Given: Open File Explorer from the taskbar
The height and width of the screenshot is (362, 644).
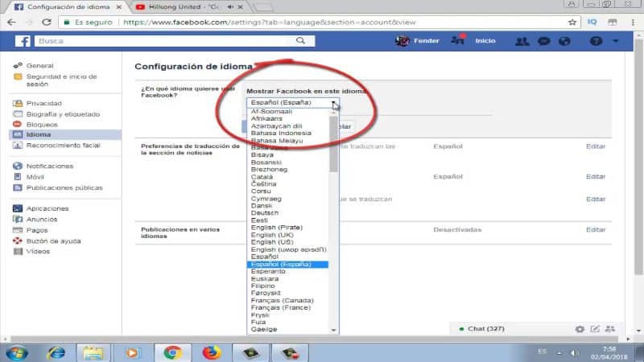Looking at the screenshot, I should (x=93, y=352).
